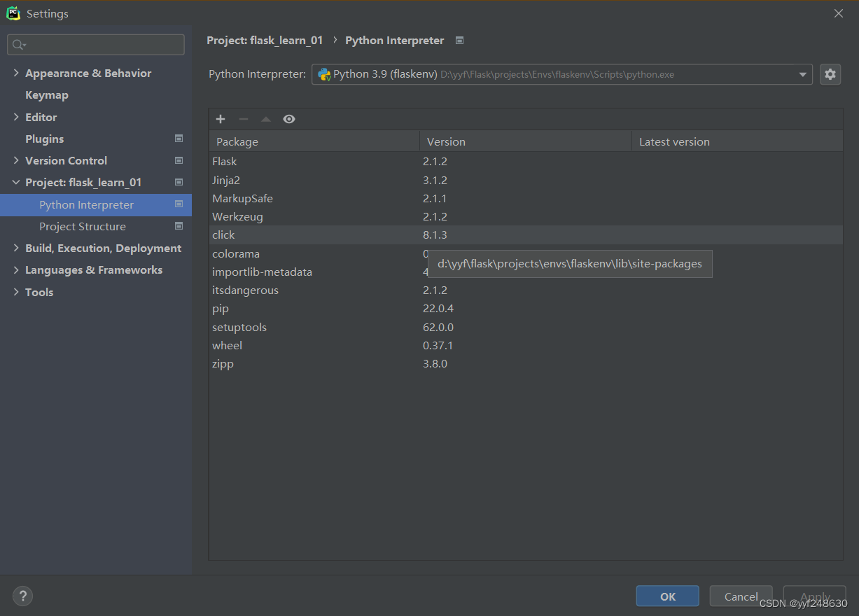Image resolution: width=859 pixels, height=616 pixels.
Task: Click the add package plus icon
Action: click(221, 119)
